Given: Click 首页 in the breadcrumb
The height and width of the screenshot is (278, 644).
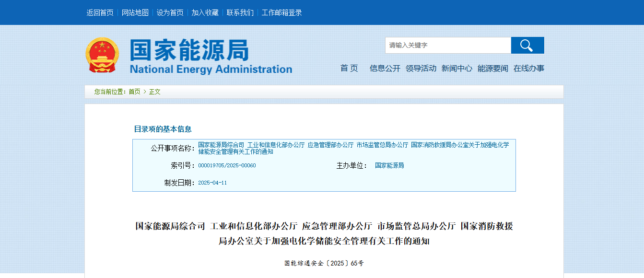Looking at the screenshot, I should pos(134,92).
